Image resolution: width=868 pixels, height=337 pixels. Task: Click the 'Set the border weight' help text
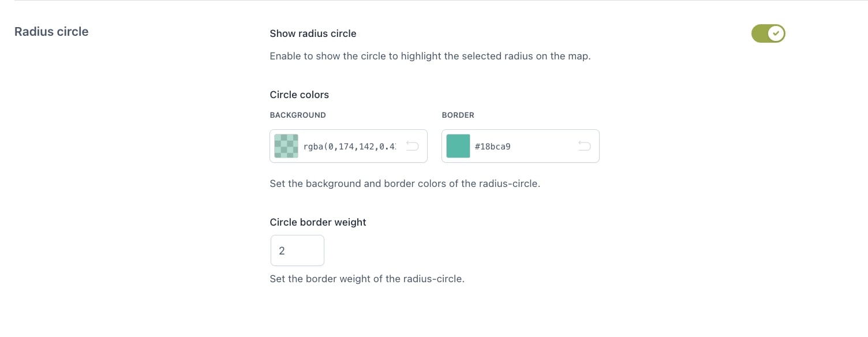tap(367, 279)
